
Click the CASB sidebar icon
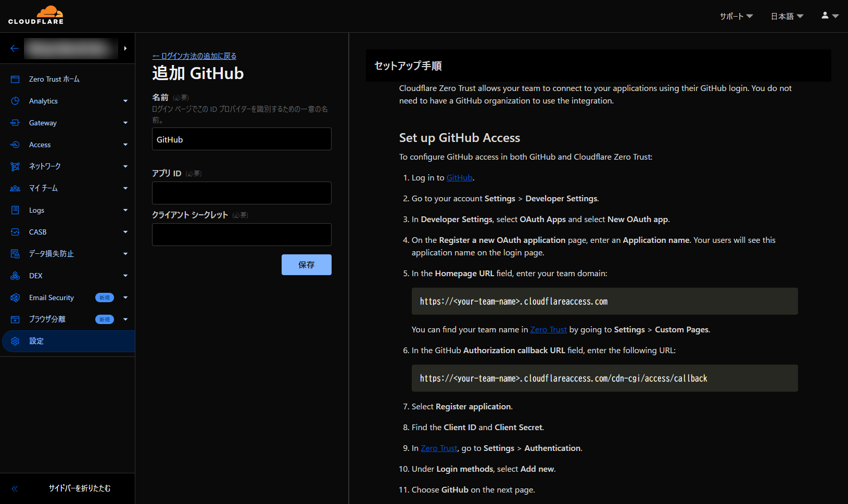click(x=15, y=232)
